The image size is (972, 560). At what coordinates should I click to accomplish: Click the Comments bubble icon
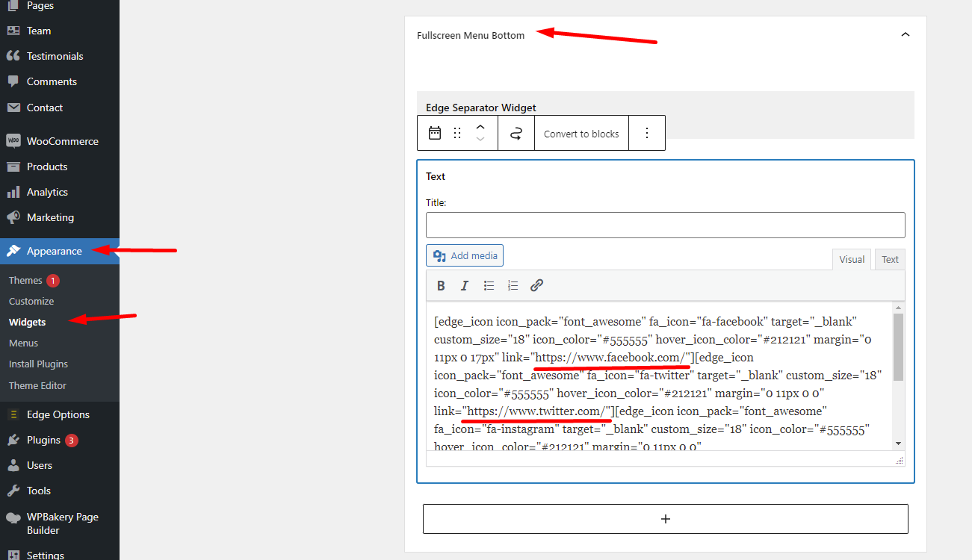(x=13, y=81)
